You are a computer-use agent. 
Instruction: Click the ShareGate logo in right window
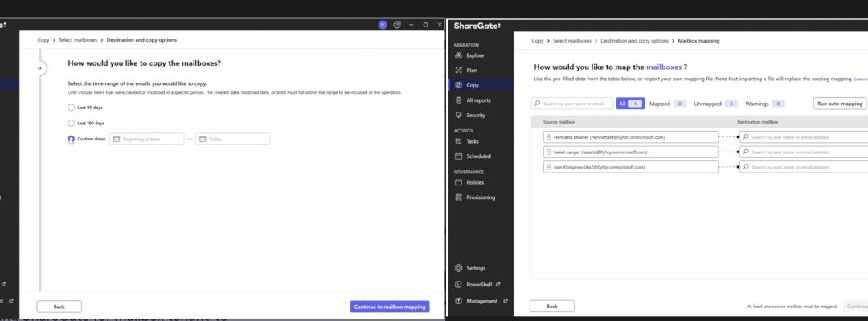click(477, 26)
